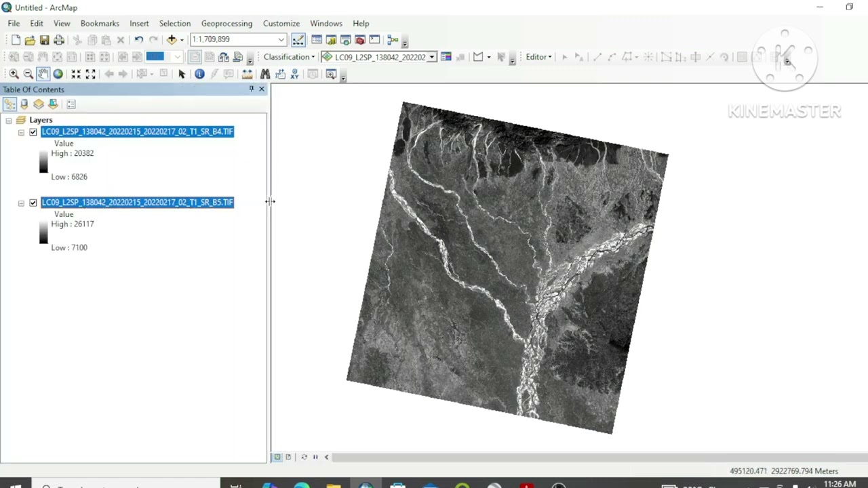
Task: Open Table of Contents Options button
Action: 71,104
